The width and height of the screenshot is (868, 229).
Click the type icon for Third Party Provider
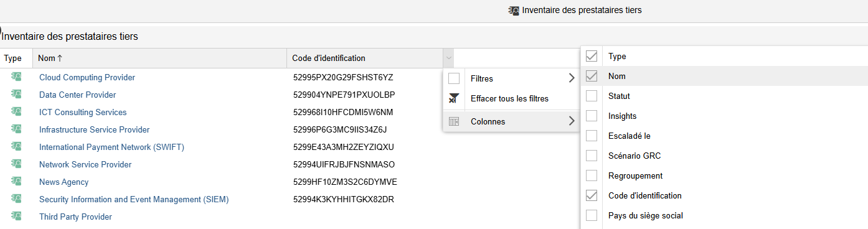click(x=16, y=217)
